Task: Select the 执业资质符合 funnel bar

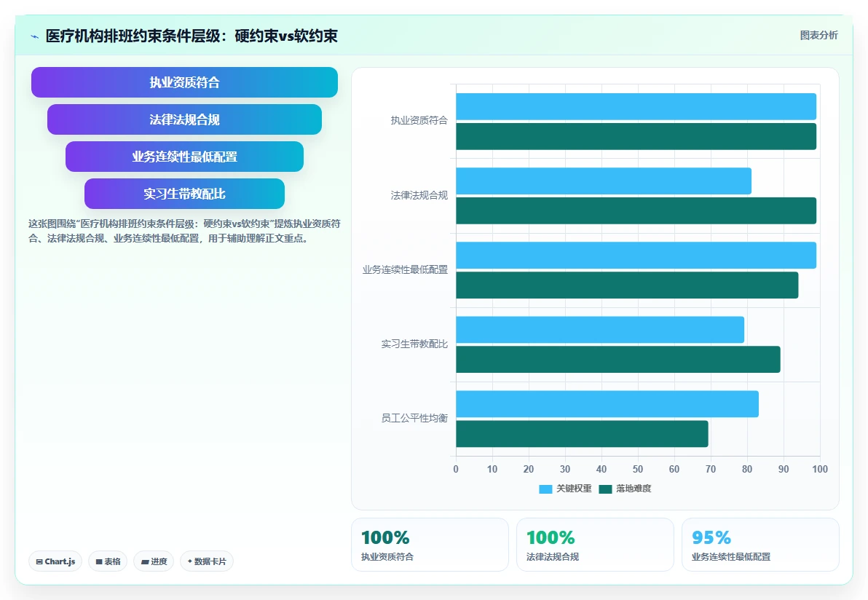Action: pyautogui.click(x=184, y=82)
